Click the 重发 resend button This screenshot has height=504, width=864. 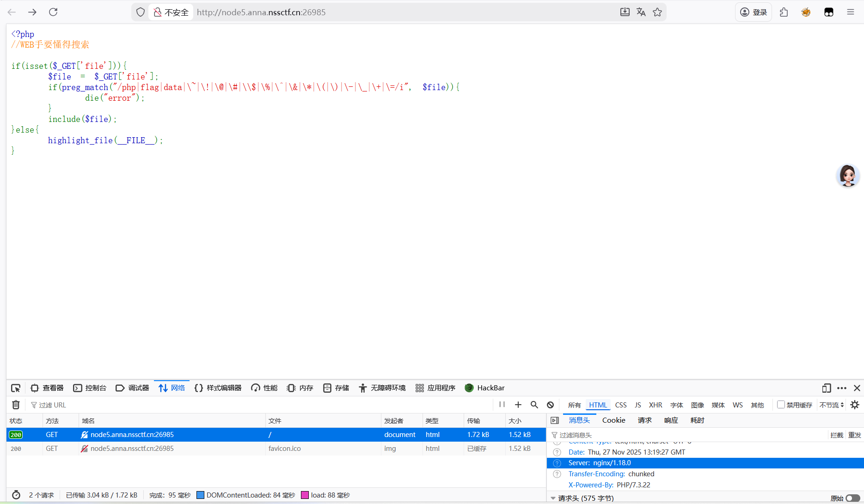click(854, 435)
